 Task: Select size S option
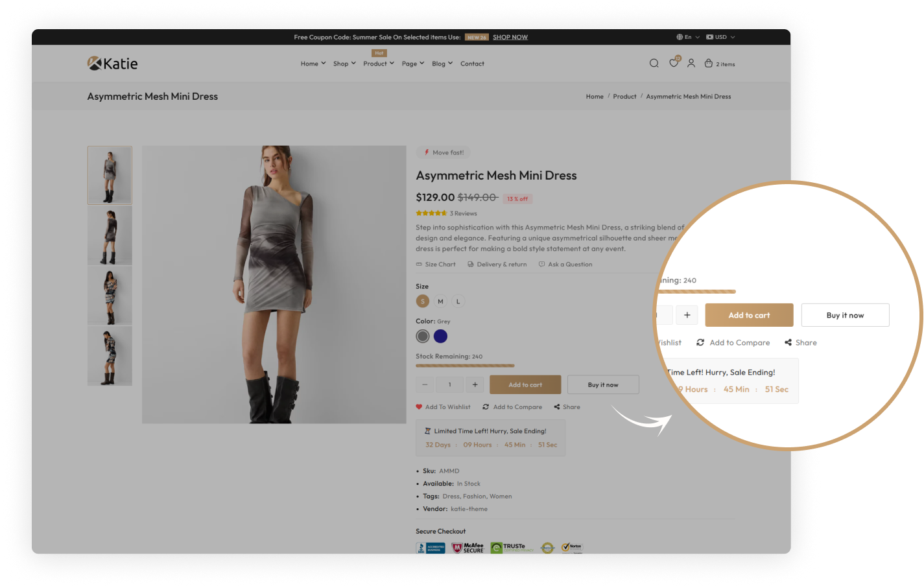pyautogui.click(x=423, y=301)
